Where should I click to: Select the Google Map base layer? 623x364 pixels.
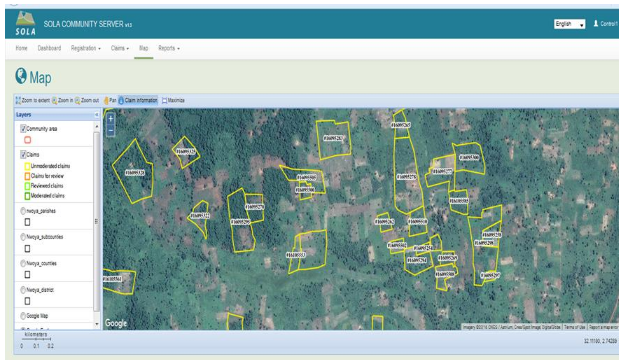coord(23,316)
